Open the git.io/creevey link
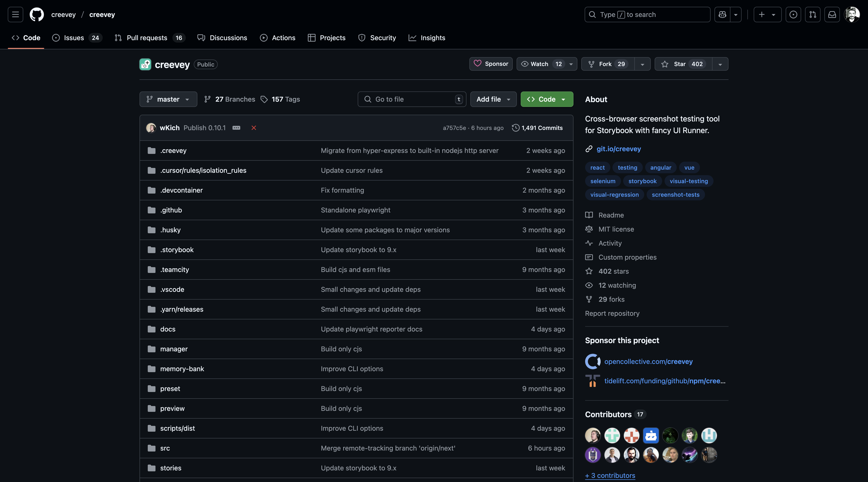This screenshot has width=868, height=482. pos(619,149)
